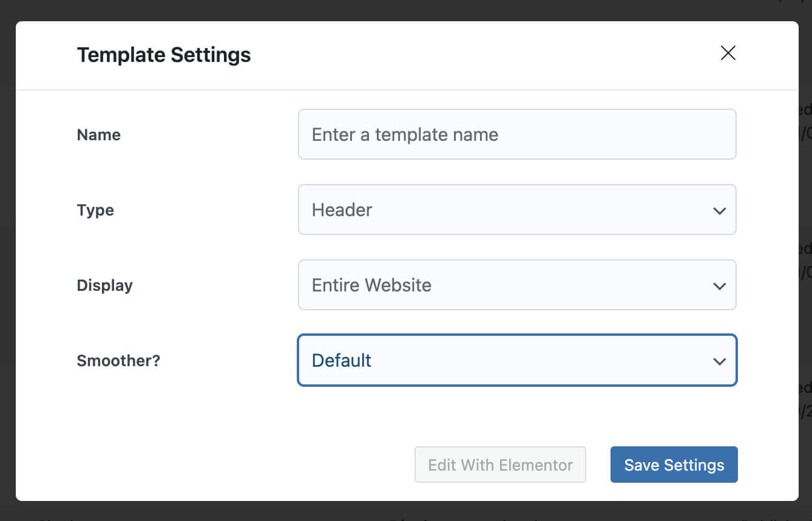This screenshot has width=812, height=521.
Task: Click the 'Default' value text in Smoother
Action: click(x=341, y=361)
